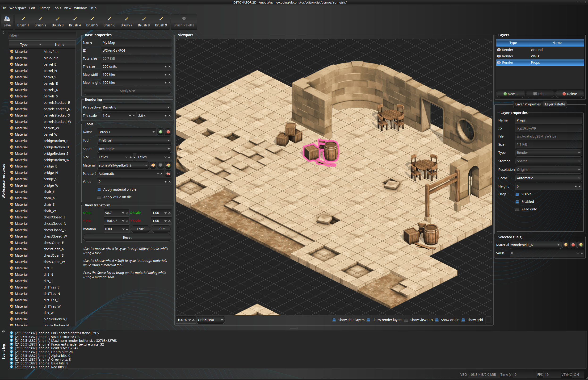
Task: Click the green add brush tool icon
Action: click(160, 132)
